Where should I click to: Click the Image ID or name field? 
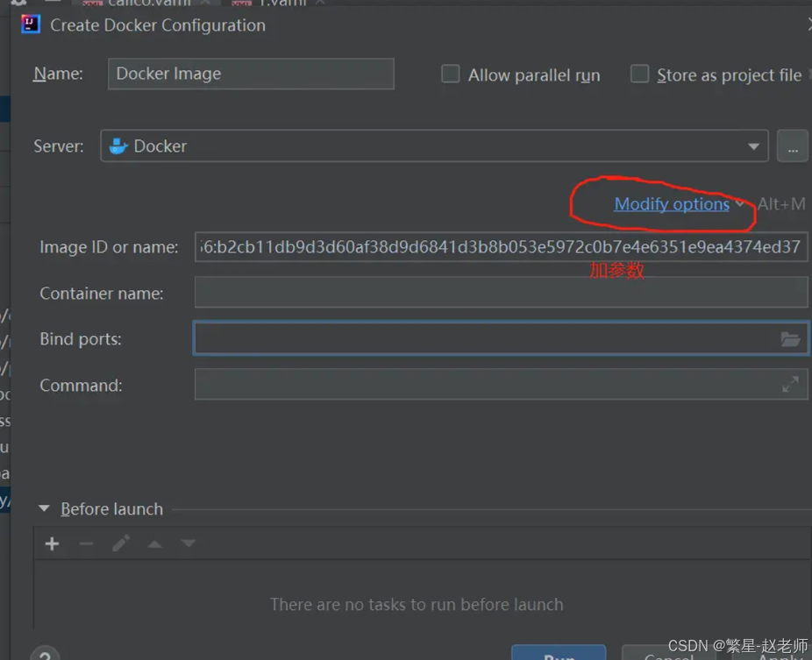coord(500,247)
